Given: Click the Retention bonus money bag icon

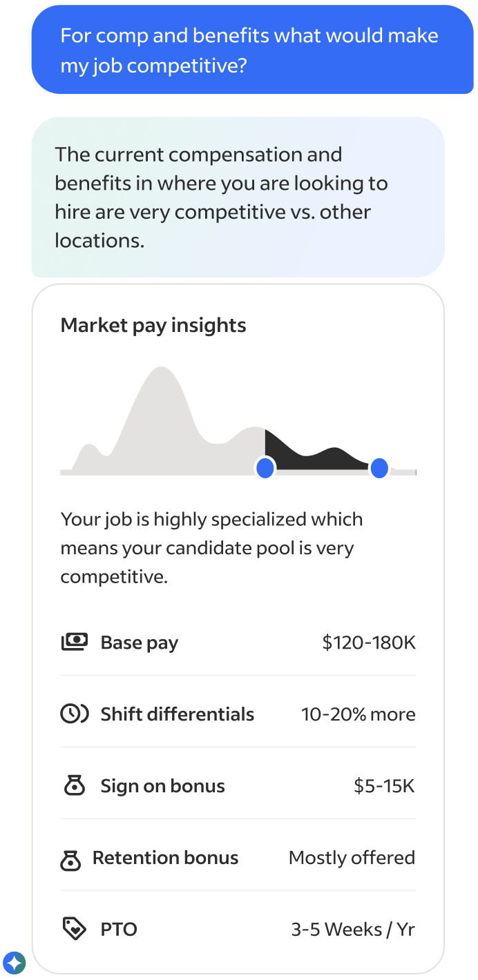Looking at the screenshot, I should 70,859.
